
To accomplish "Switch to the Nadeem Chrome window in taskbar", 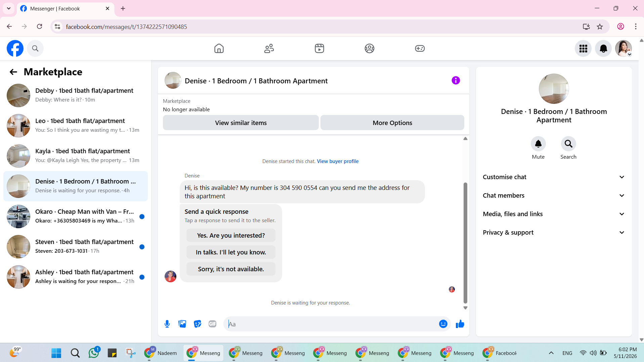I will [x=161, y=353].
